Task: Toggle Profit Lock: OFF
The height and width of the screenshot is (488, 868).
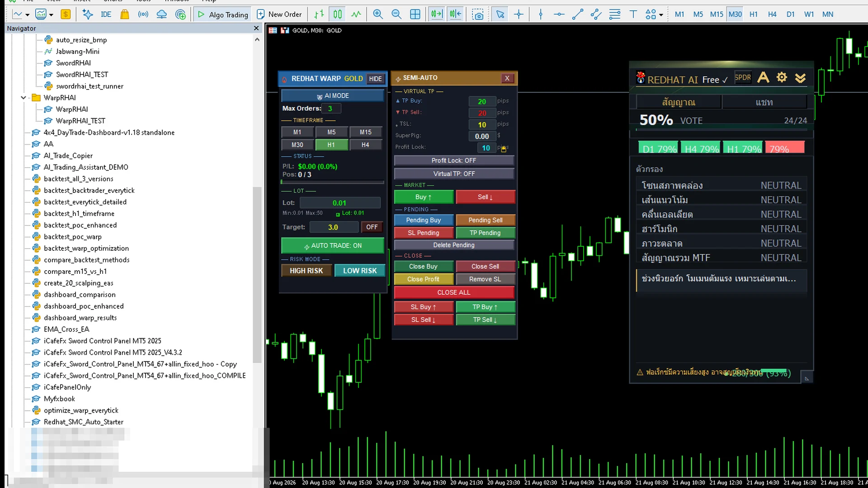Action: tap(454, 160)
